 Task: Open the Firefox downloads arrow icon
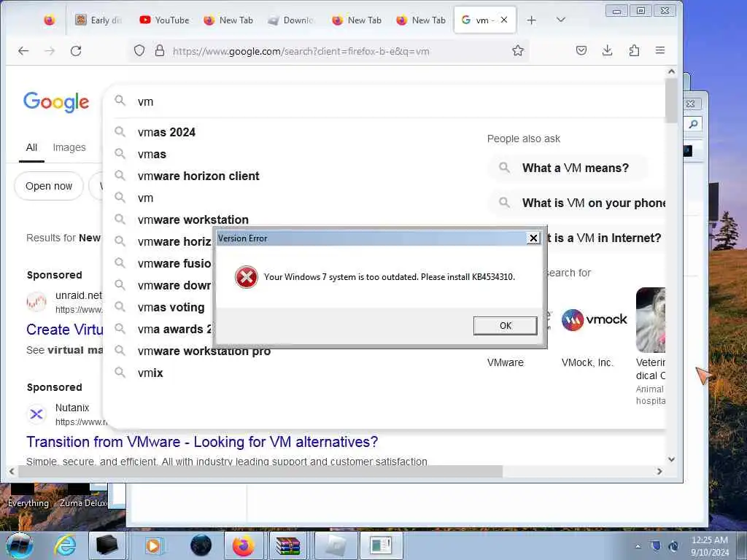(x=608, y=50)
